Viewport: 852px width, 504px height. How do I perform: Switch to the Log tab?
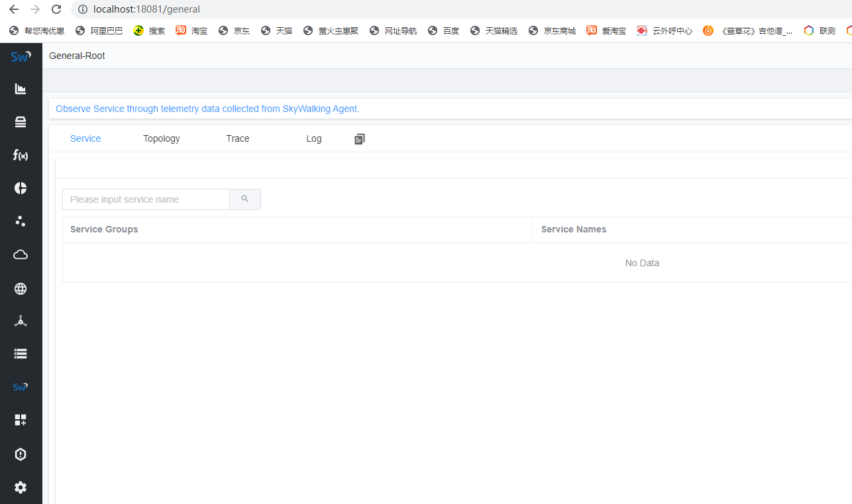(x=314, y=138)
